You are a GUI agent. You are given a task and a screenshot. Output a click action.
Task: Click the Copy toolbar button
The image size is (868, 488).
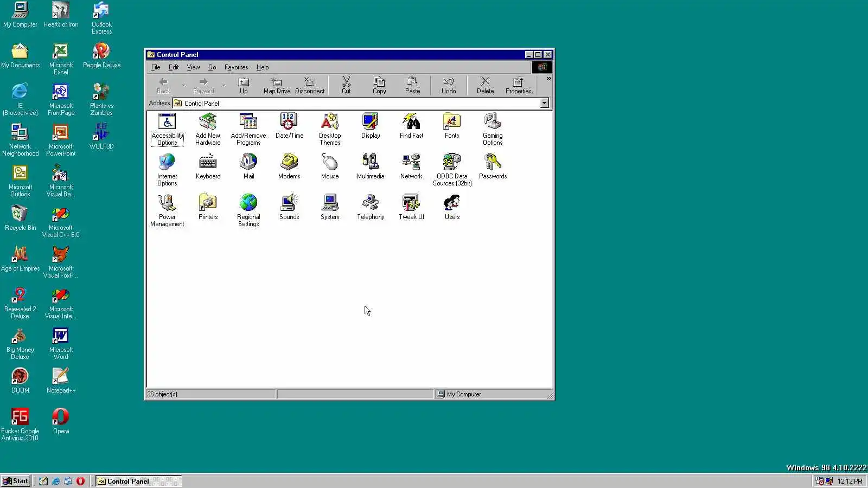pyautogui.click(x=379, y=85)
